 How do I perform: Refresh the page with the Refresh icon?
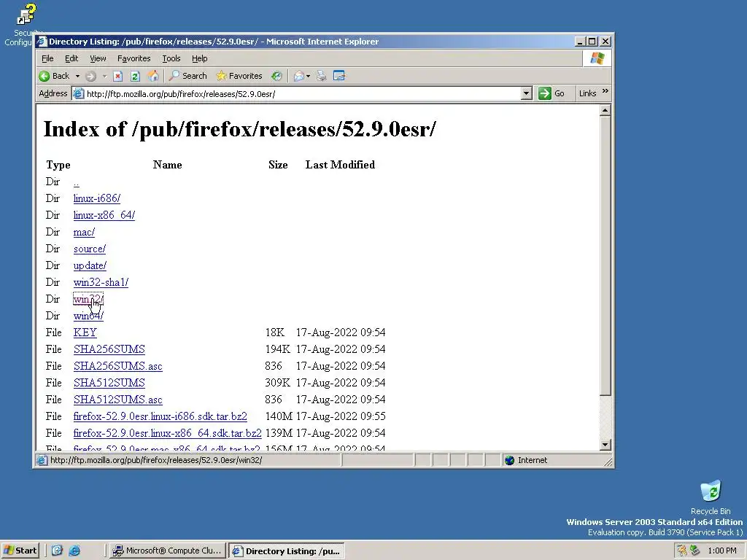[135, 76]
